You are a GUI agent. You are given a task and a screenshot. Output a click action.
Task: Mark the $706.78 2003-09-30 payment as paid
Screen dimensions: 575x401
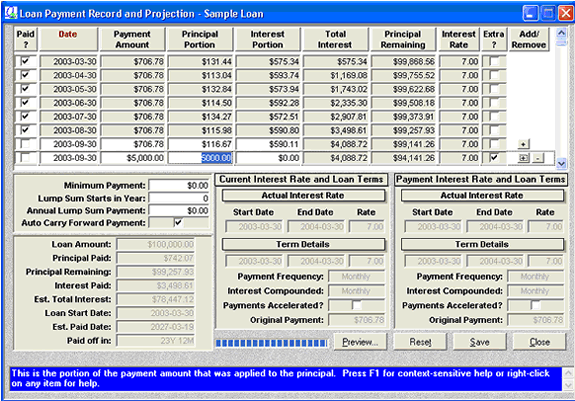pos(25,144)
